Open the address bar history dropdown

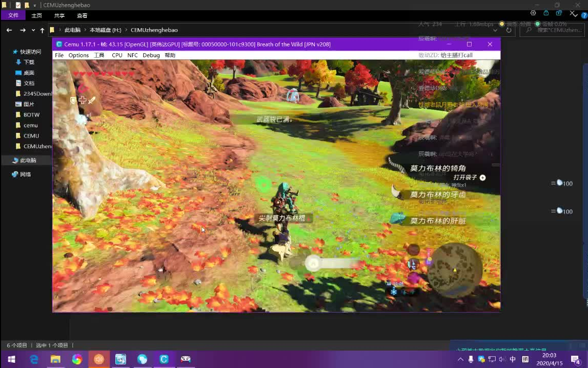pyautogui.click(x=495, y=30)
